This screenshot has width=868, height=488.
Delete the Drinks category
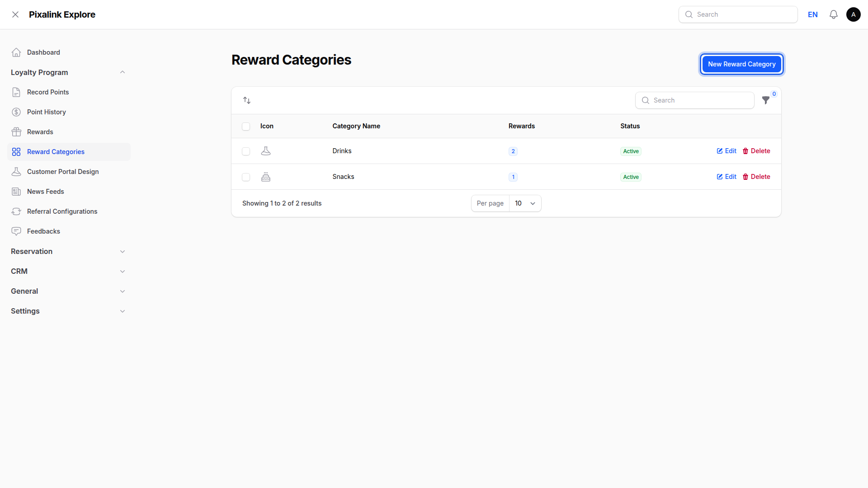(x=756, y=151)
